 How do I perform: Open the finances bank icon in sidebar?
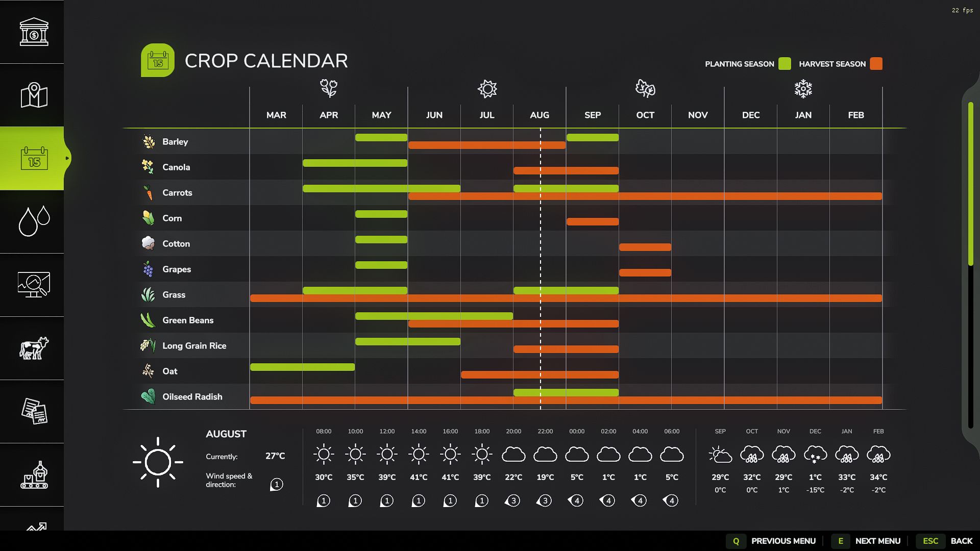pyautogui.click(x=34, y=32)
